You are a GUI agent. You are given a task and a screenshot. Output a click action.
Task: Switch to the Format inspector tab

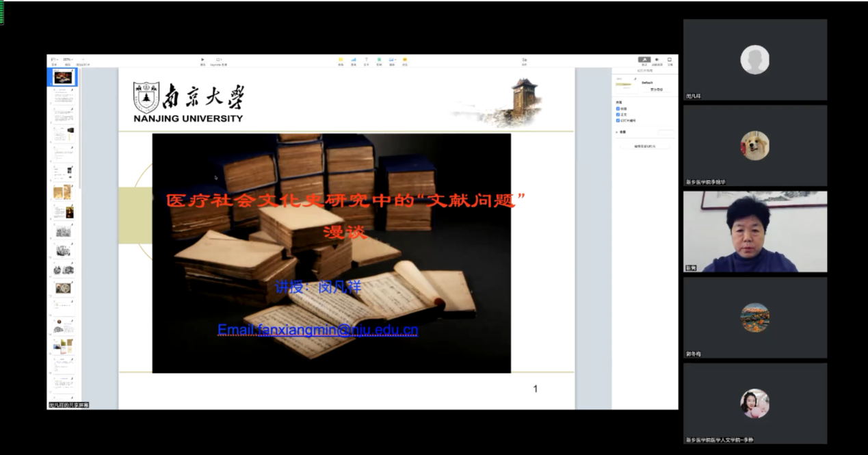coord(644,60)
